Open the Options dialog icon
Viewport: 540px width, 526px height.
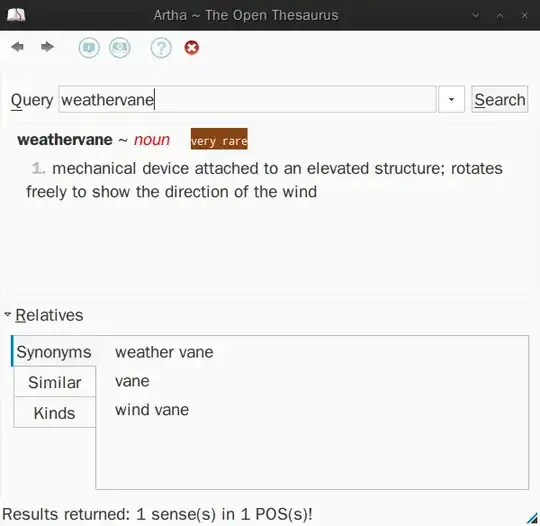point(120,48)
